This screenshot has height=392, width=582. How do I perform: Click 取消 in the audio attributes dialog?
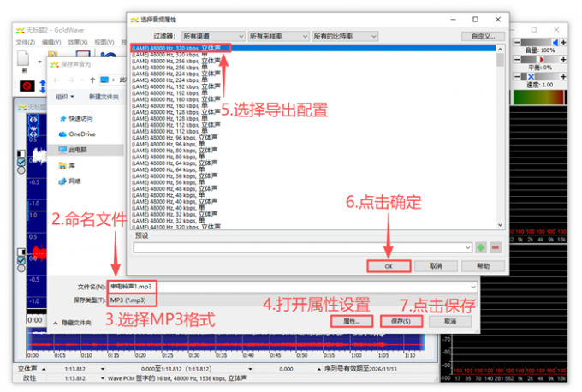click(x=436, y=266)
